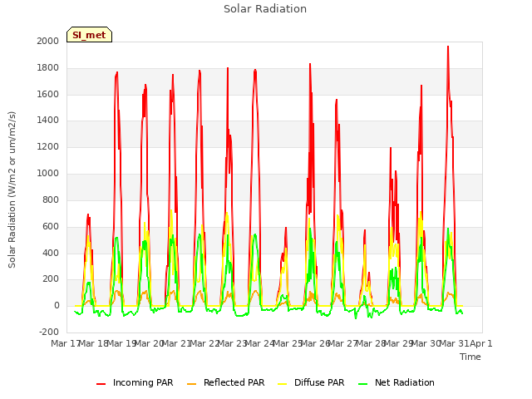Click the orange Reflected PAR legend swatch
This screenshot has height=399, width=532.
[192, 384]
